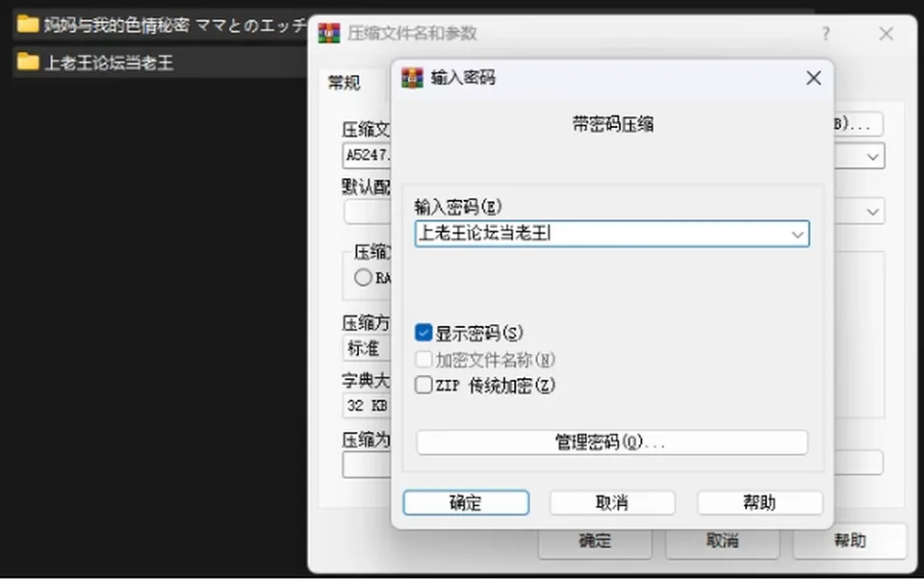
Task: Open the archive name dropdown in 压缩文件名和参数
Action: [872, 157]
